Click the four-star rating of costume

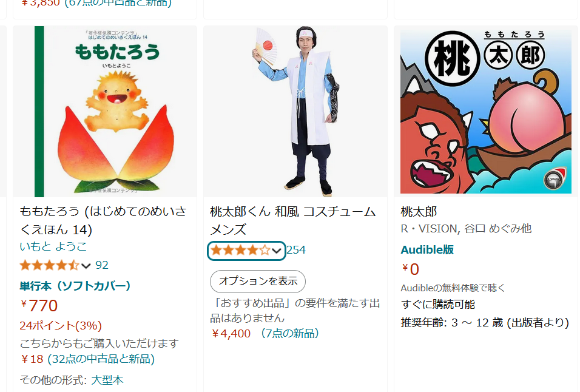point(240,251)
